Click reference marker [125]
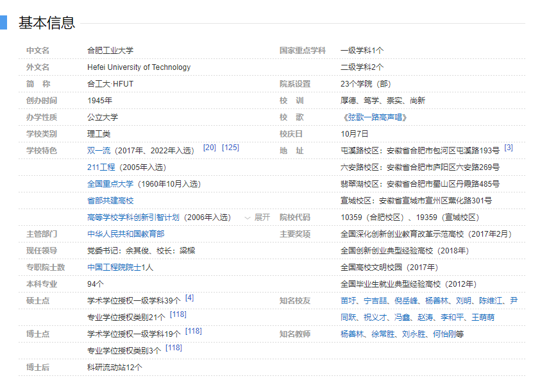 (230, 148)
